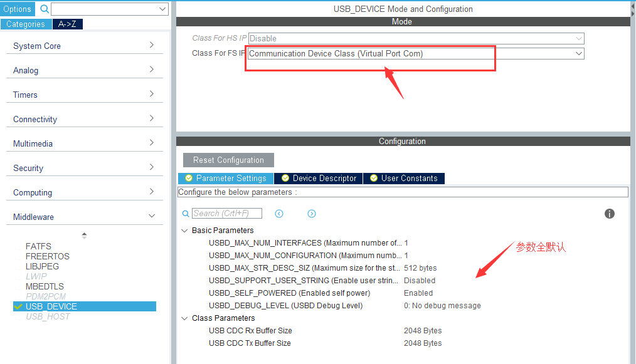Viewport: 636px width, 364px height.
Task: Select the greyed PDM2PCM entry
Action: 45,296
